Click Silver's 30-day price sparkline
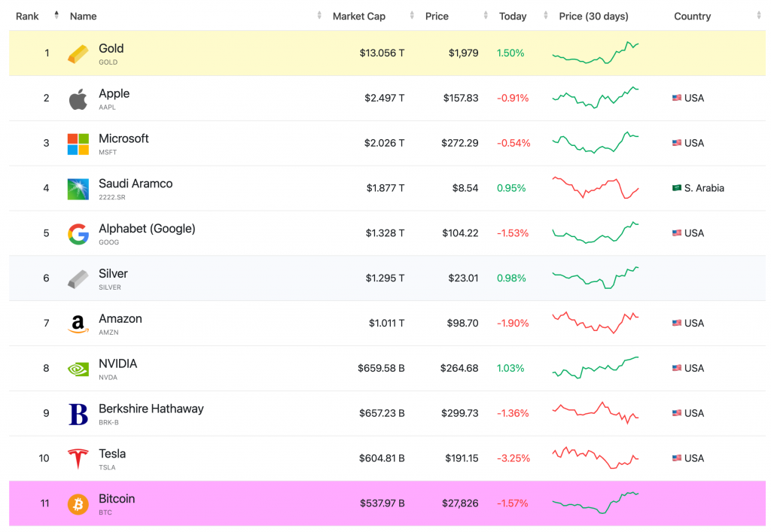Screen dimensions: 771x532 click(x=596, y=278)
